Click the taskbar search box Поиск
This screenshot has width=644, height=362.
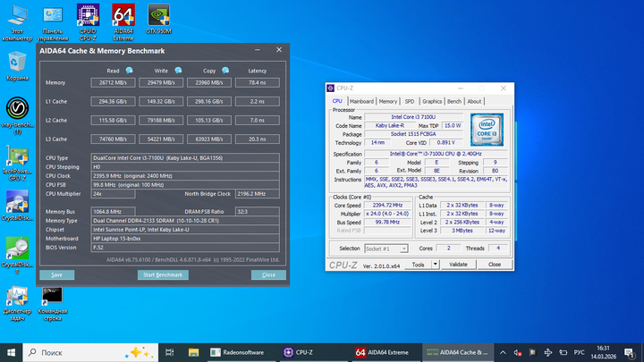point(90,352)
